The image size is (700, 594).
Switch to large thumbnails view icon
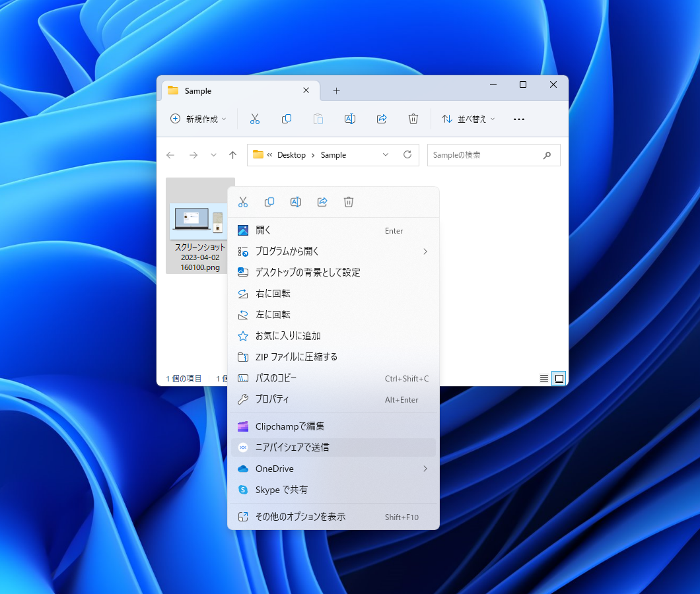(559, 378)
